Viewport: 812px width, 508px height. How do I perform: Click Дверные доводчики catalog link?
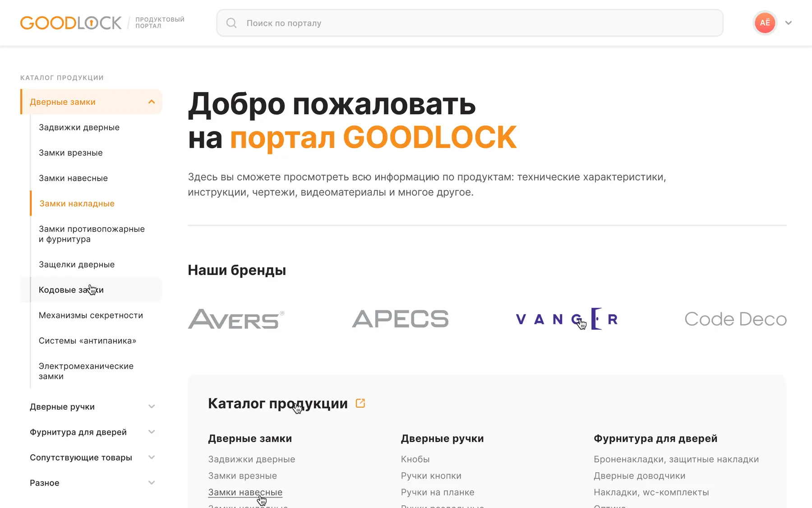tap(640, 476)
